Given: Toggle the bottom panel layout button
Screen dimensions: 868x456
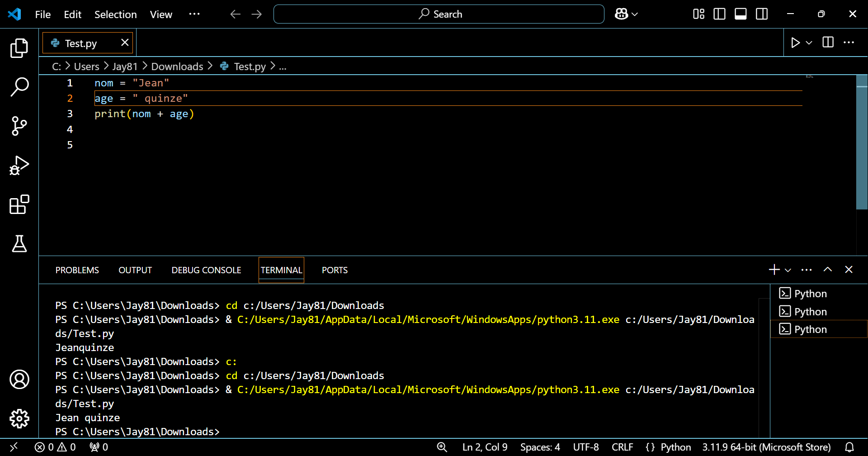Looking at the screenshot, I should [x=741, y=14].
